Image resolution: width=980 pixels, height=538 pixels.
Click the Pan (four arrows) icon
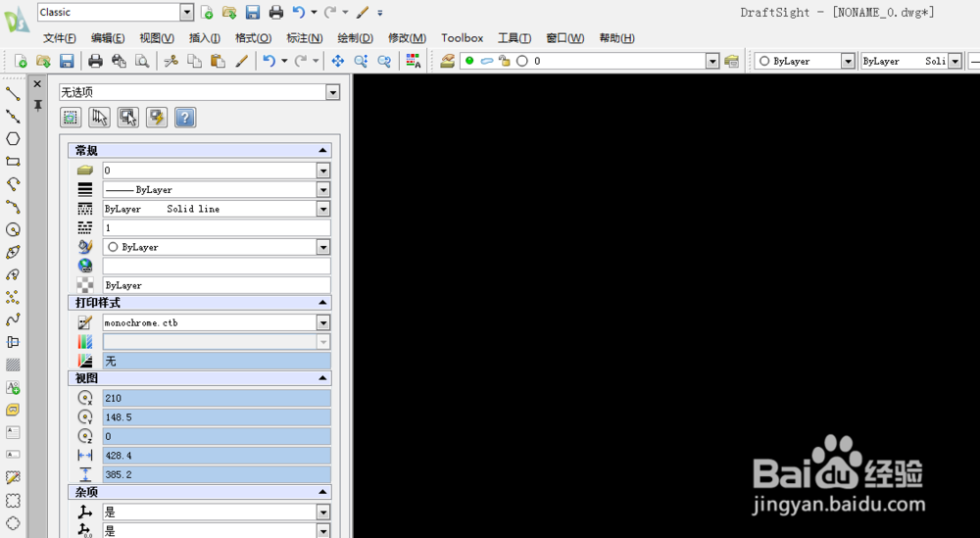click(337, 61)
